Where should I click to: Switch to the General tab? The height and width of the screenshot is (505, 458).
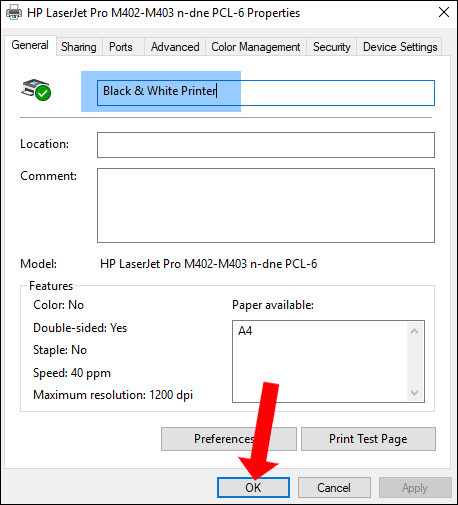coord(30,45)
